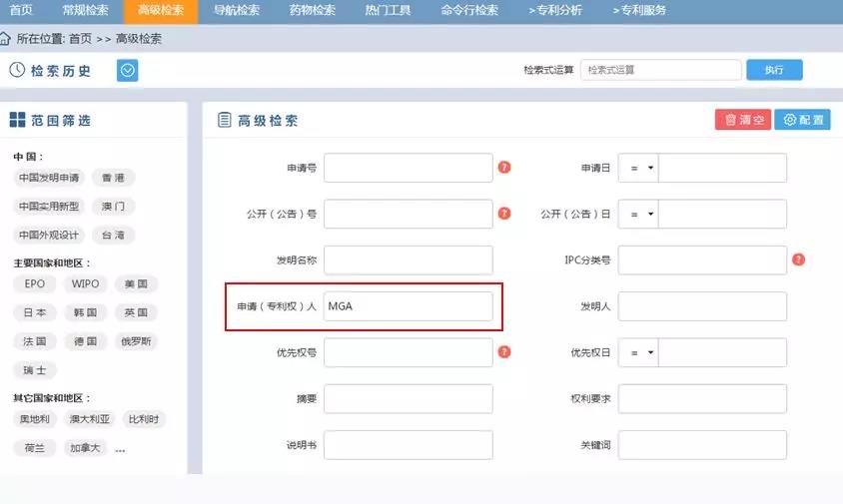The width and height of the screenshot is (843, 504).
Task: Click the 申请(专利权)人 field containing MGA
Action: [408, 306]
